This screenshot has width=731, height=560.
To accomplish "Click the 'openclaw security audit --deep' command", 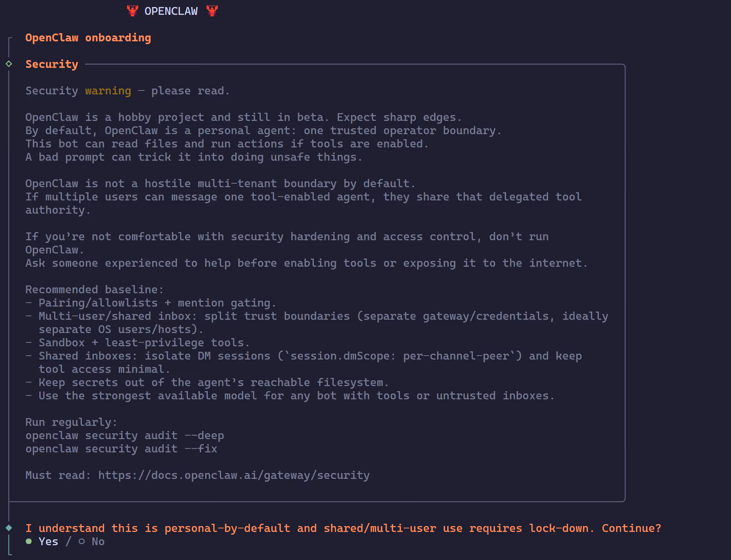I will 125,435.
